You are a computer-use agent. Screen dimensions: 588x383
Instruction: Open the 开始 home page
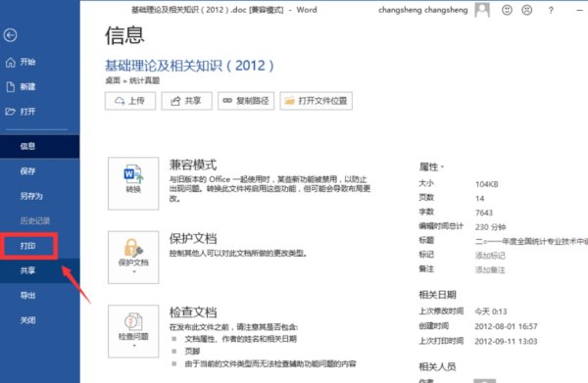point(40,62)
